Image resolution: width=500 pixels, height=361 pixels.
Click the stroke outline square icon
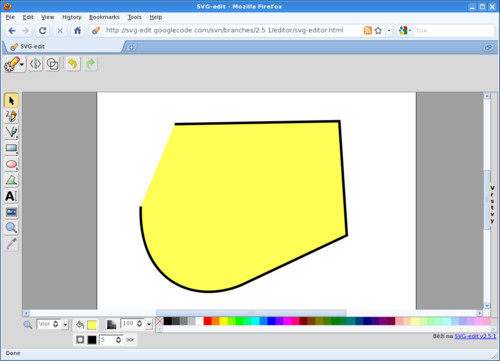(80, 340)
